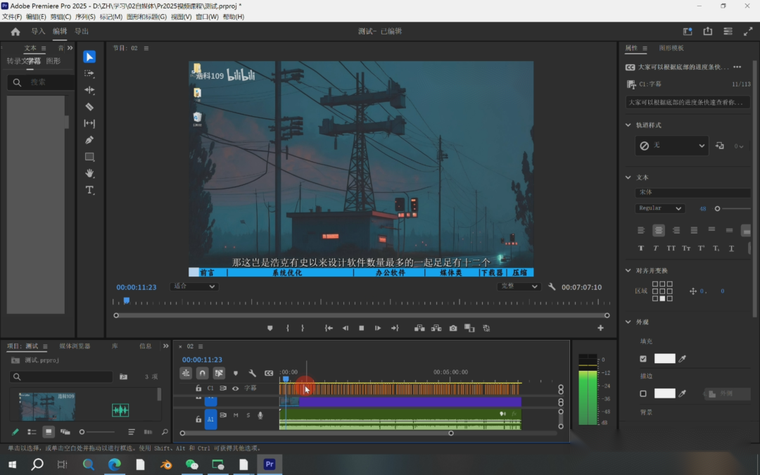Viewport: 760px width, 475px height.
Task: Mute audio track A1 with M
Action: coord(236,415)
